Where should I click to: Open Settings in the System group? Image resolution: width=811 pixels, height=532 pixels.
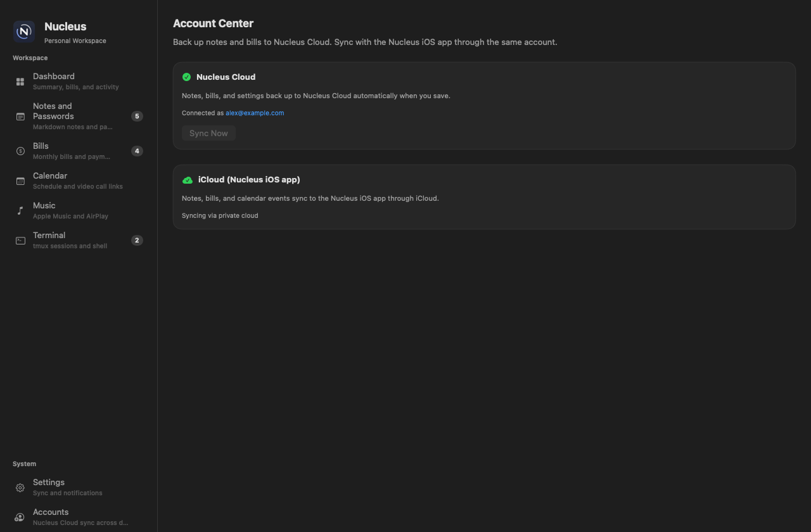point(79,487)
